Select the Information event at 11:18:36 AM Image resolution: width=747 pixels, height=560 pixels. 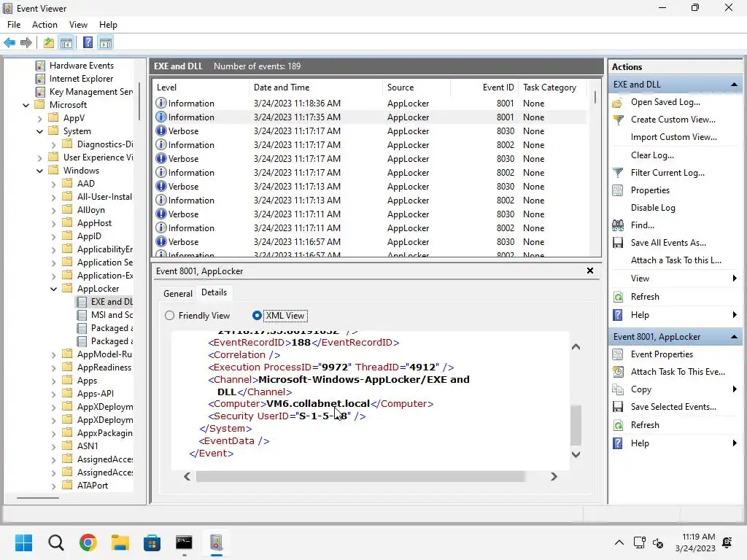tap(370, 104)
